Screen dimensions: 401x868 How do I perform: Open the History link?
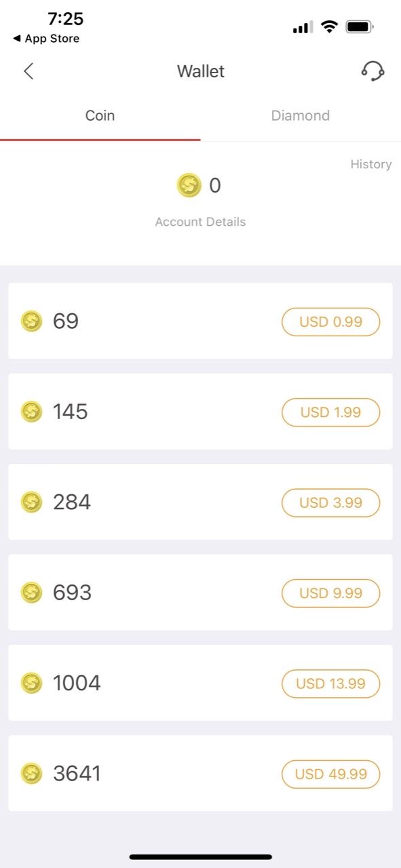[x=371, y=164]
